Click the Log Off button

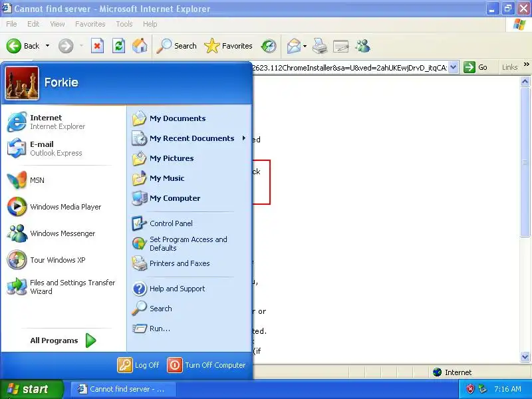138,365
